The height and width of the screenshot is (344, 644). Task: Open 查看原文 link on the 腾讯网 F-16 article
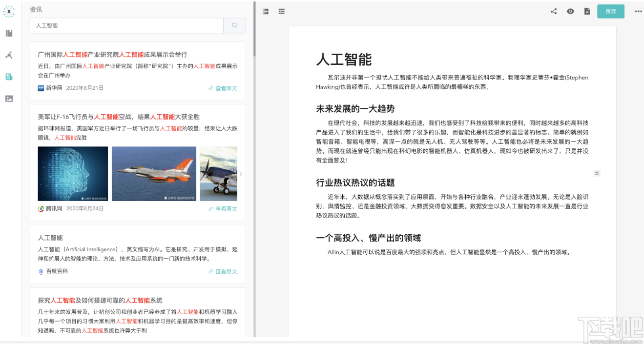(x=223, y=209)
